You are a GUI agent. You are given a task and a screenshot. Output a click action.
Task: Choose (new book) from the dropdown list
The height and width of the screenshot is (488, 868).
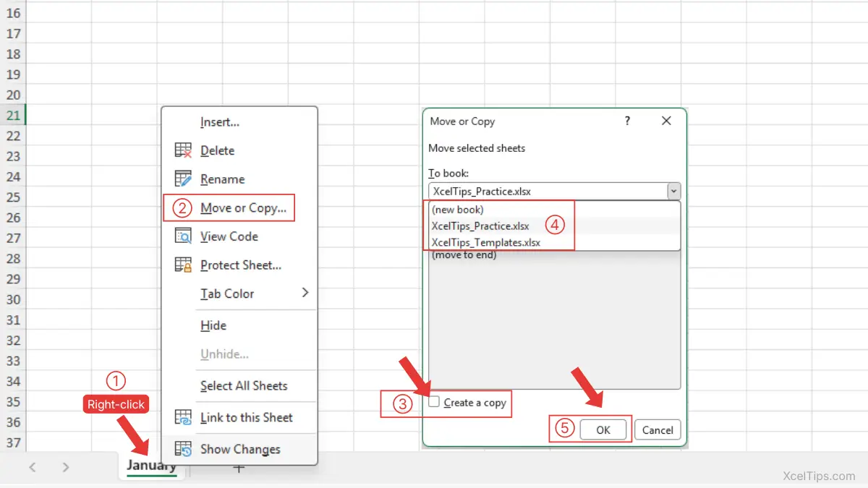[458, 210]
